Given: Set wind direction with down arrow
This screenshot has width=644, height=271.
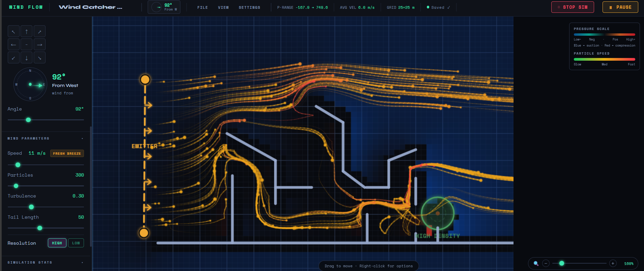Looking at the screenshot, I should 27,58.
